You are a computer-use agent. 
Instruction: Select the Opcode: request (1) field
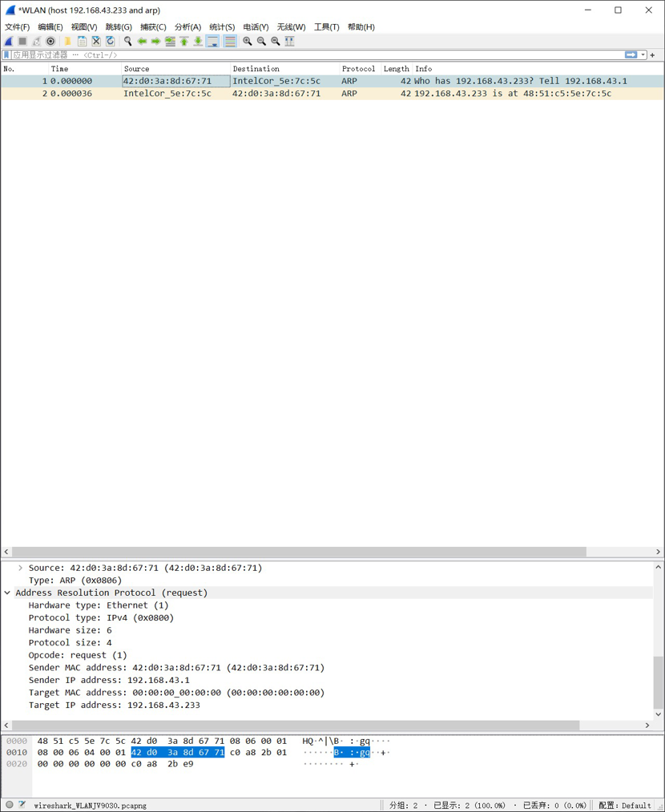tap(78, 655)
